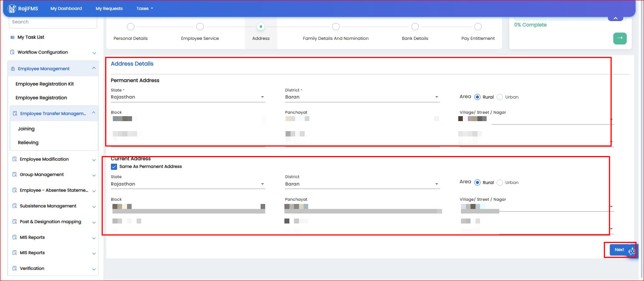
Task: Click the Workflow Configuration document icon
Action: pyautogui.click(x=12, y=52)
